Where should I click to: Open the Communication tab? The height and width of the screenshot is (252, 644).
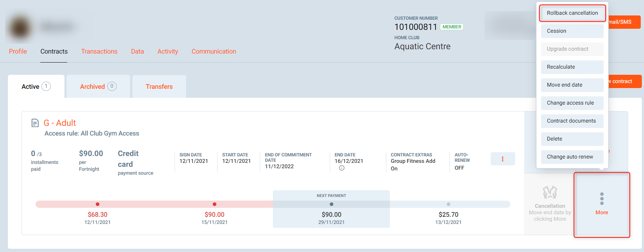tap(213, 51)
